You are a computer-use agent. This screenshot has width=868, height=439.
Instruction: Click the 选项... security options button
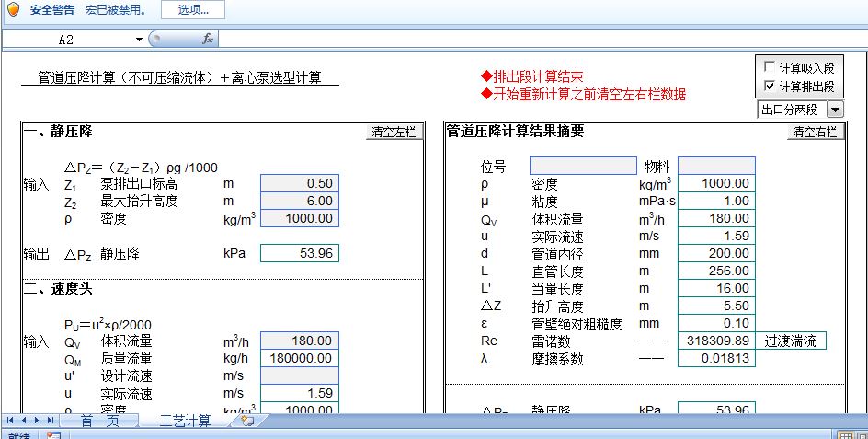193,10
